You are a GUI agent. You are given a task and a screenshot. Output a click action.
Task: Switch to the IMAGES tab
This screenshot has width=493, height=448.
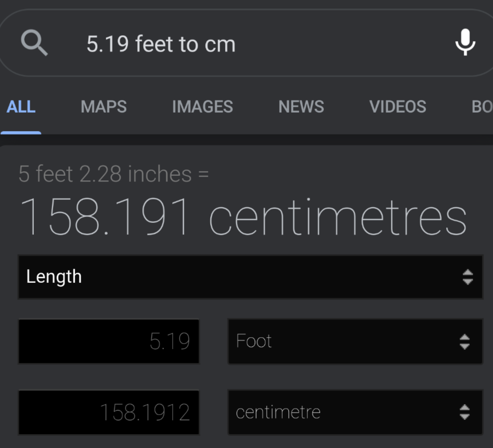(x=202, y=107)
